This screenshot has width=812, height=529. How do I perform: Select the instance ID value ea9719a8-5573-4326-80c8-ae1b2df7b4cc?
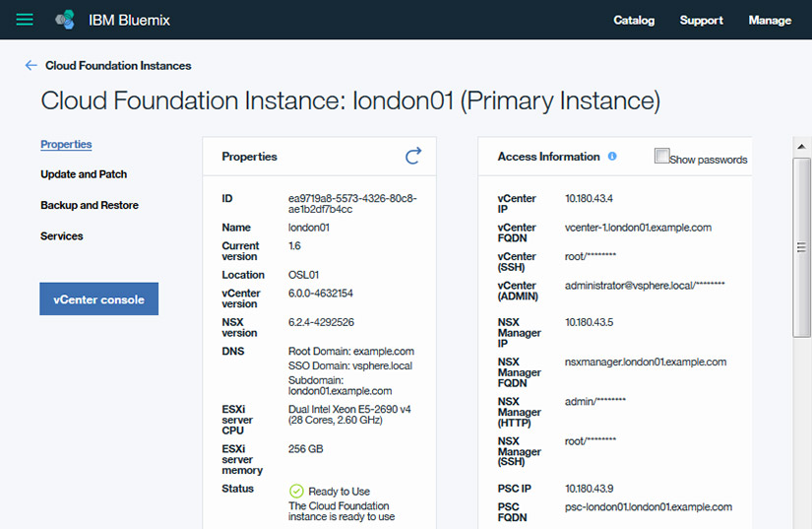(352, 204)
